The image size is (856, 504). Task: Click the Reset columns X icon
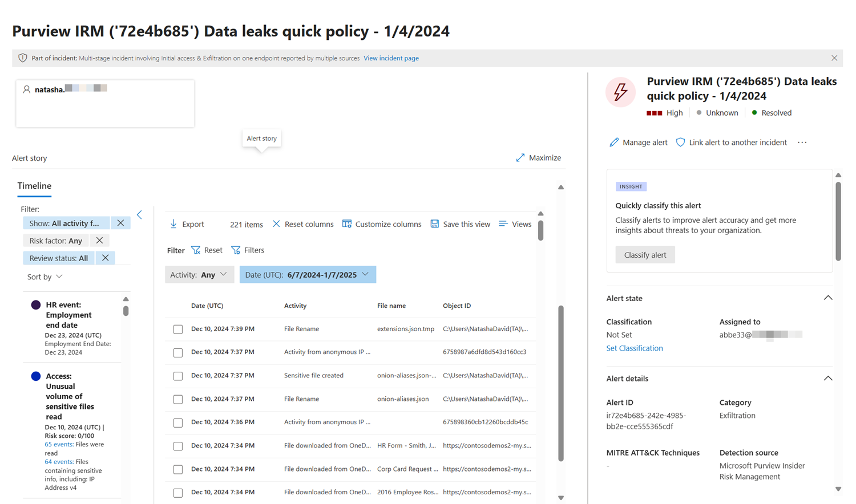click(x=276, y=224)
